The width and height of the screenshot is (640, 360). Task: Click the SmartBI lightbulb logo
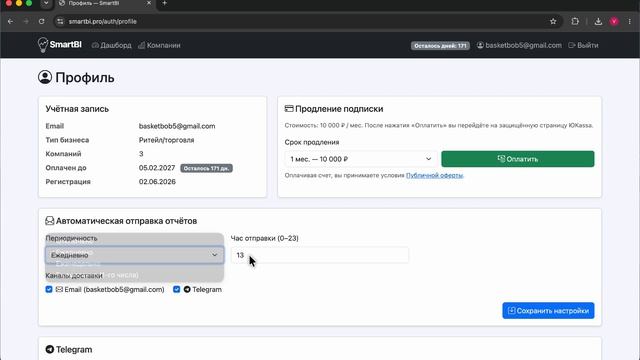pos(43,45)
